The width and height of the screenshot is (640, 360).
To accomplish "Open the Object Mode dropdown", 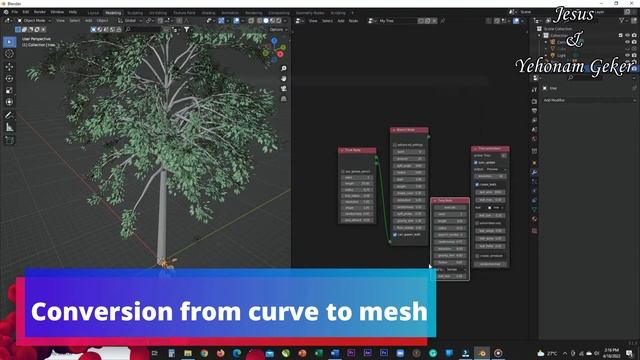I will pyautogui.click(x=34, y=20).
